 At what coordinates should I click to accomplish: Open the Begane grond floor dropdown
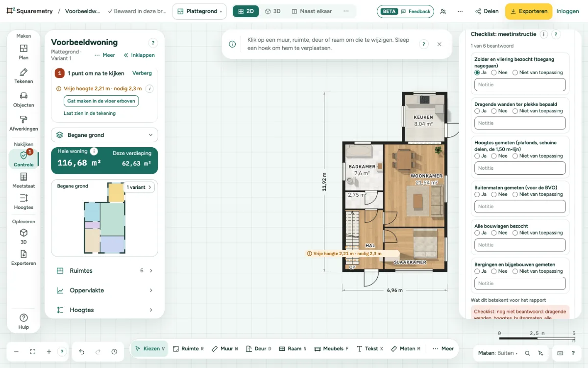pos(104,135)
